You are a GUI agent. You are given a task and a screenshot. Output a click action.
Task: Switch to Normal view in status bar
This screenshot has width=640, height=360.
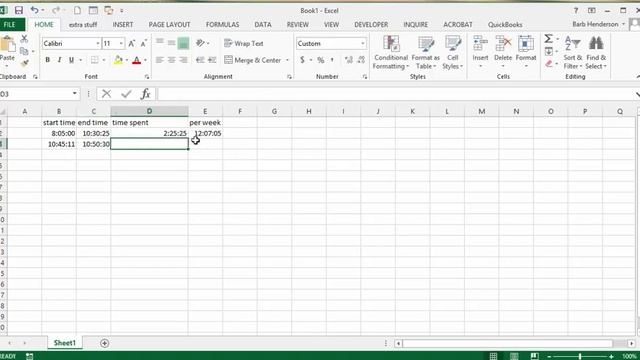pyautogui.click(x=493, y=356)
